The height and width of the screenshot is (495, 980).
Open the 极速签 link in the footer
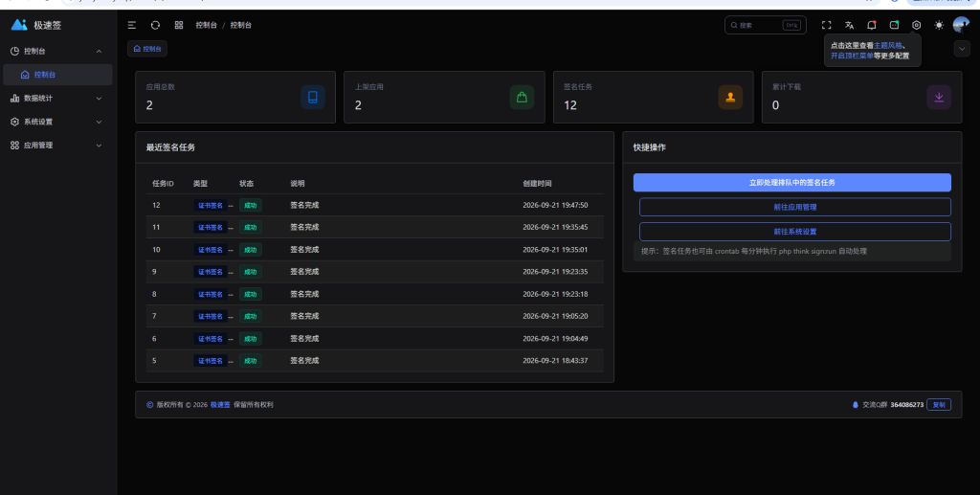click(220, 405)
